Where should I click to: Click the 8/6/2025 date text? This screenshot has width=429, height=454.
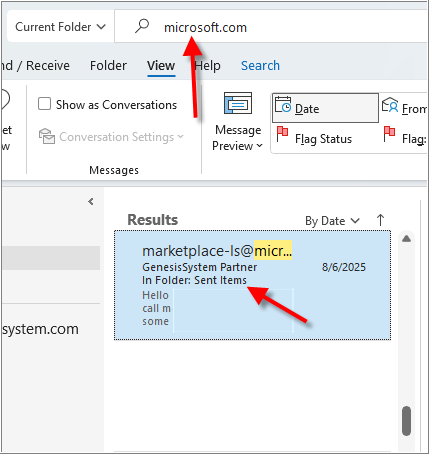(x=344, y=267)
